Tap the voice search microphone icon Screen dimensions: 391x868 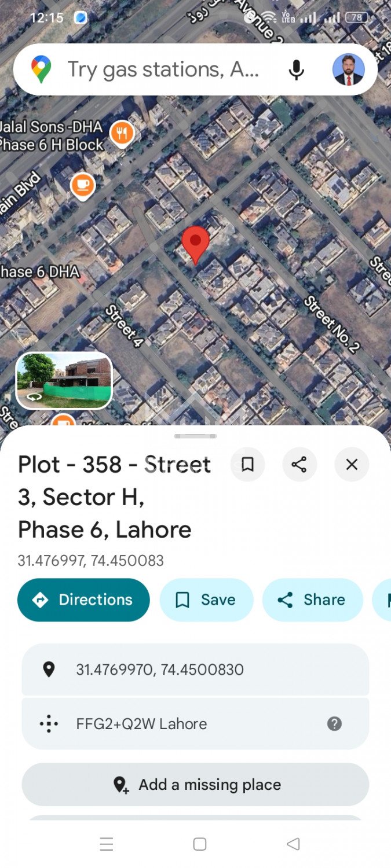(x=296, y=69)
